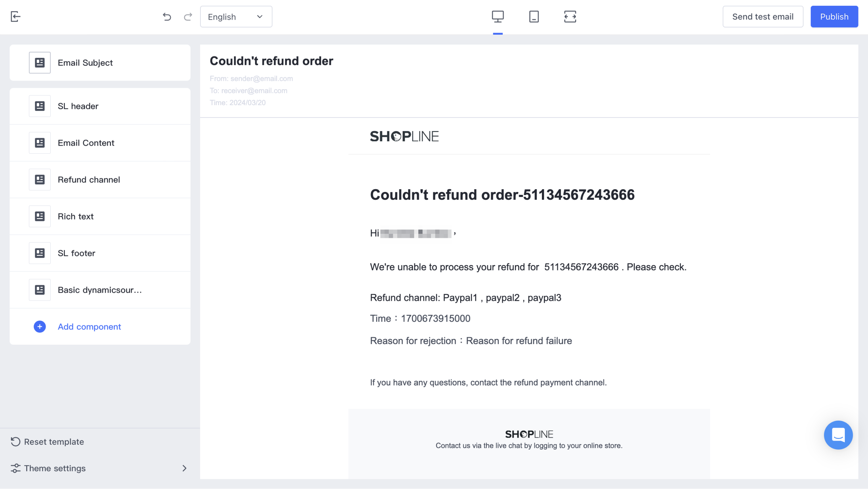Open the live chat bubble
The height and width of the screenshot is (489, 868).
(x=838, y=435)
